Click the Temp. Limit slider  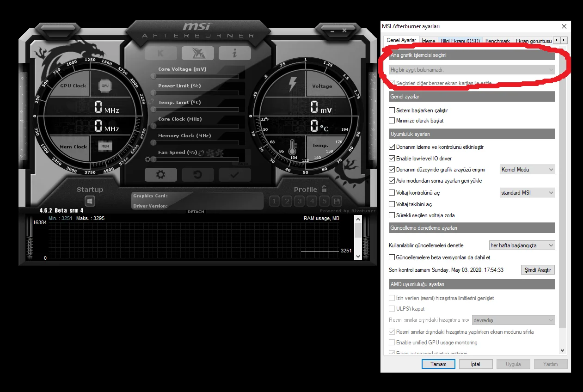tap(195, 110)
